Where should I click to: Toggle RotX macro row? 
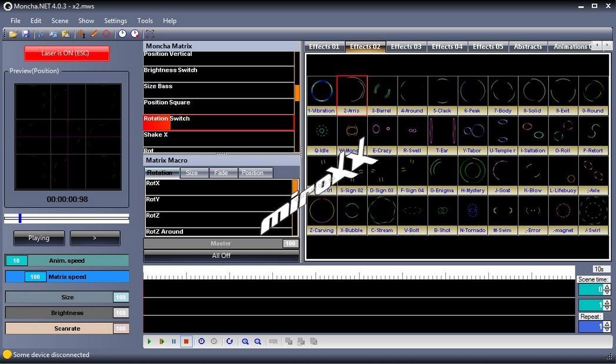coord(219,188)
